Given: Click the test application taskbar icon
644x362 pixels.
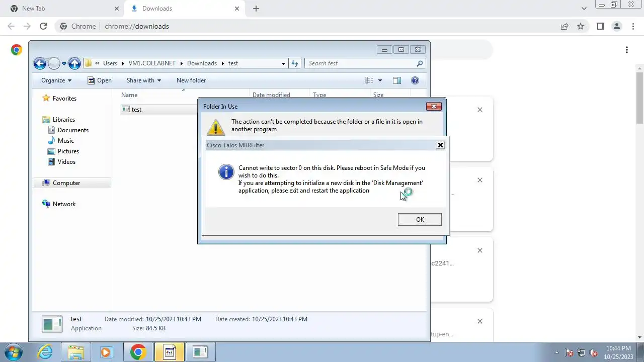Looking at the screenshot, I should point(200,352).
